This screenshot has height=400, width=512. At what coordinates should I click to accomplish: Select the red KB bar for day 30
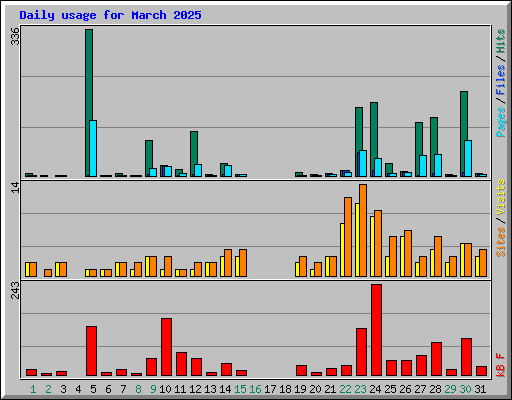466,357
